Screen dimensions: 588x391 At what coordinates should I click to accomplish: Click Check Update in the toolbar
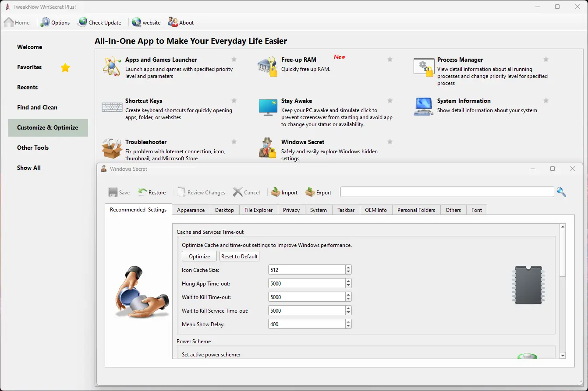click(x=99, y=22)
